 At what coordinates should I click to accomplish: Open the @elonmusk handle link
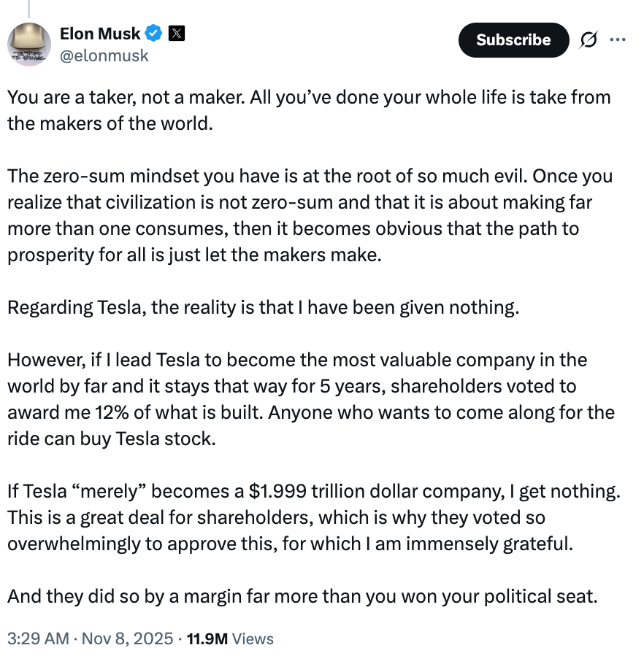tap(104, 55)
